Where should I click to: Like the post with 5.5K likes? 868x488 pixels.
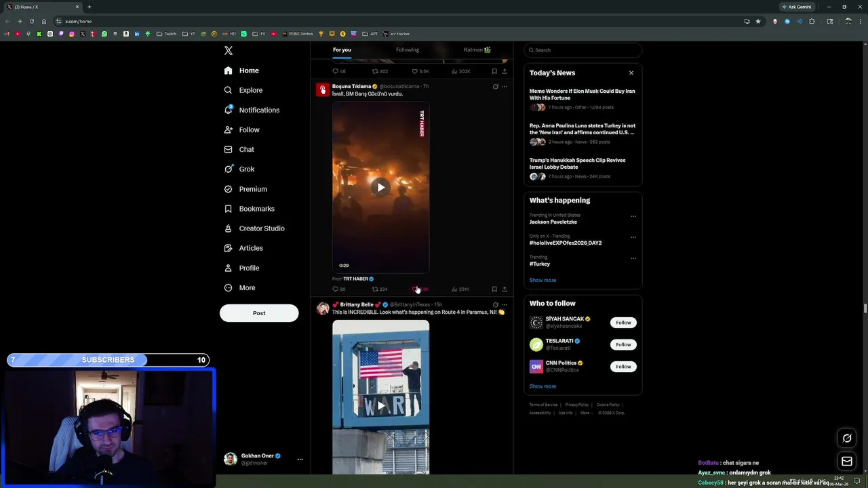click(420, 71)
